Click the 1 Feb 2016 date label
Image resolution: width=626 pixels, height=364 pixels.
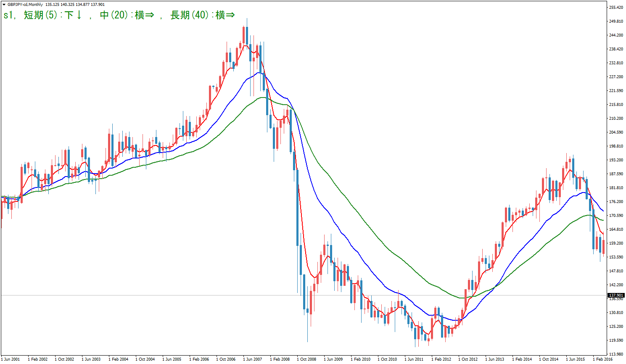tap(602, 359)
